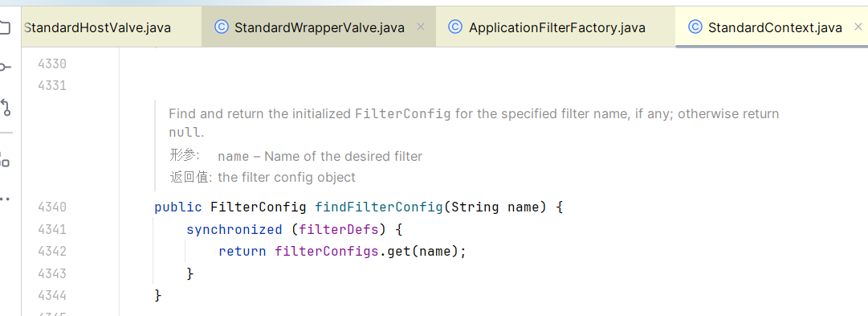Open the Commit tool window icon

(4, 67)
